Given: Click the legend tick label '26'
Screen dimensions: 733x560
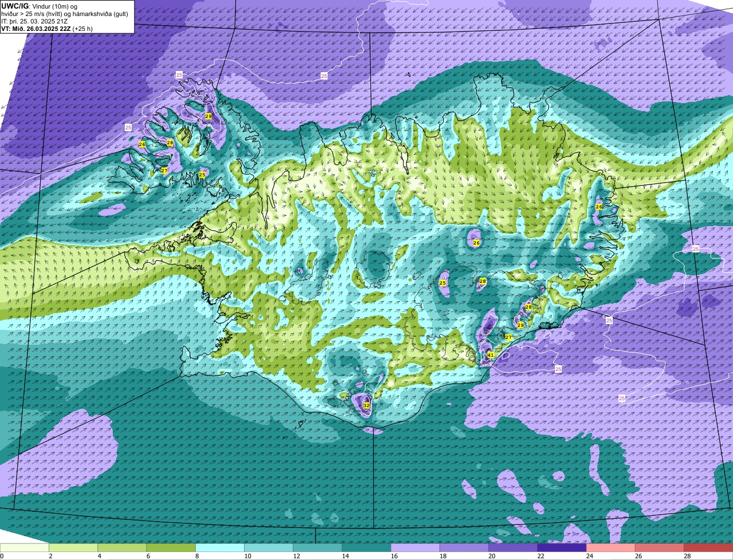Looking at the screenshot, I should [638, 556].
